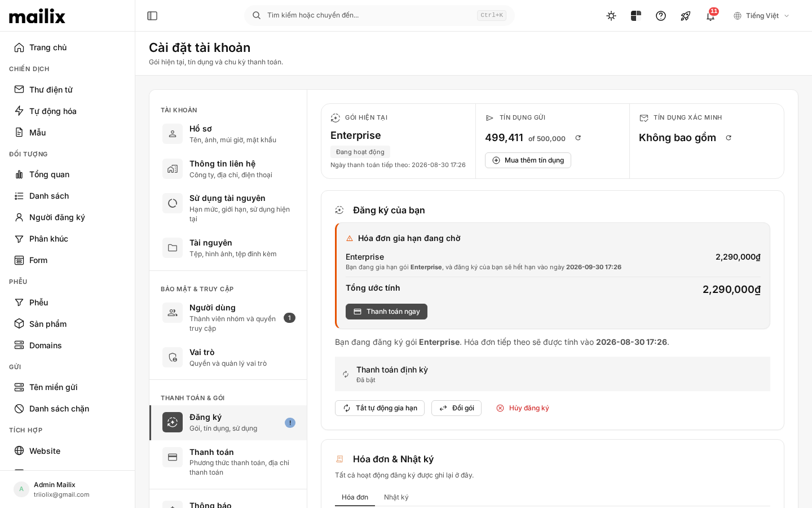Screen dimensions: 812x508
Task: Click the 2,290,000₫ estimated total amount
Action: 731,290
